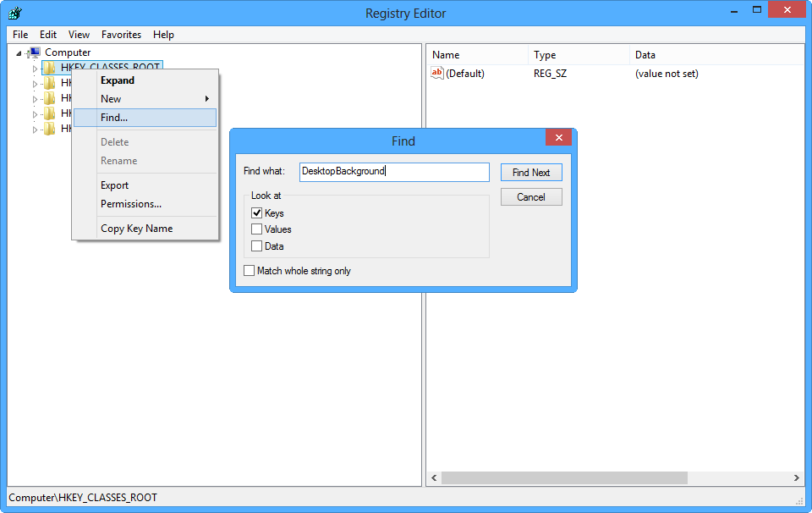812x513 pixels.
Task: Open the Help menu
Action: click(x=163, y=34)
